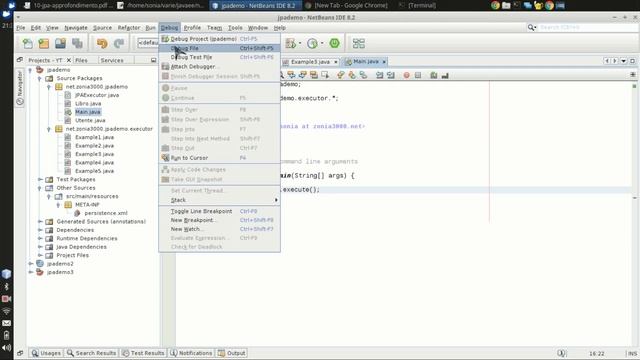The image size is (640, 360).
Task: Minimize the Projects panel group
Action: (153, 60)
